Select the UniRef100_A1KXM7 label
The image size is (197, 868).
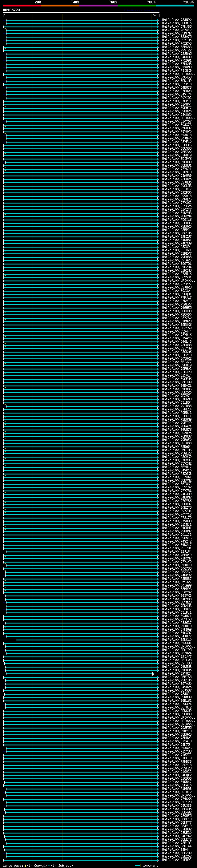pyautogui.click(x=177, y=558)
